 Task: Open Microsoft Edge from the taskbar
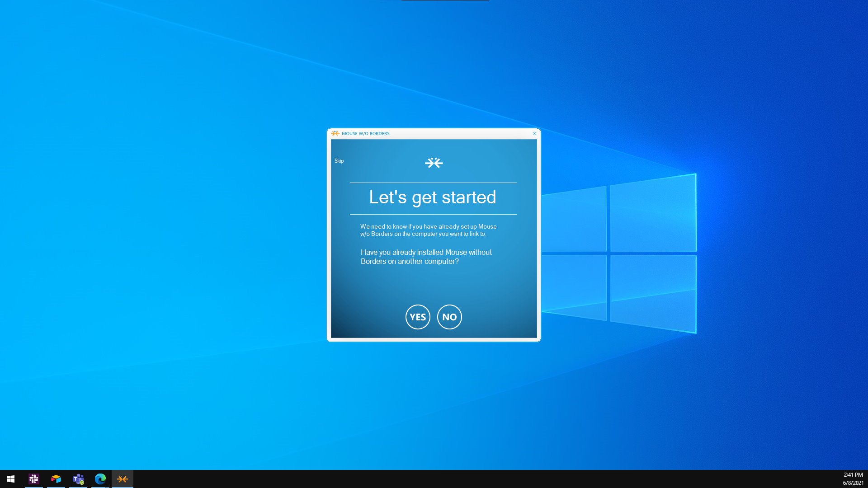tap(100, 479)
